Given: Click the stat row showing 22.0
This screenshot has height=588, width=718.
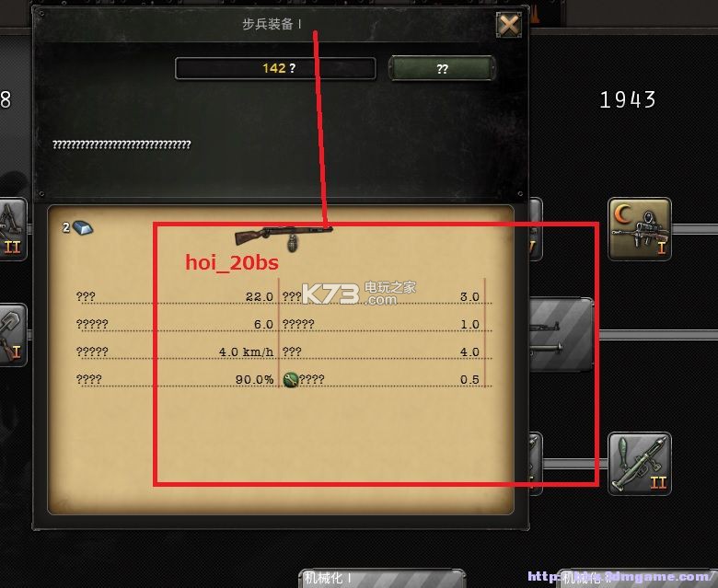Looking at the screenshot, I should tap(175, 296).
